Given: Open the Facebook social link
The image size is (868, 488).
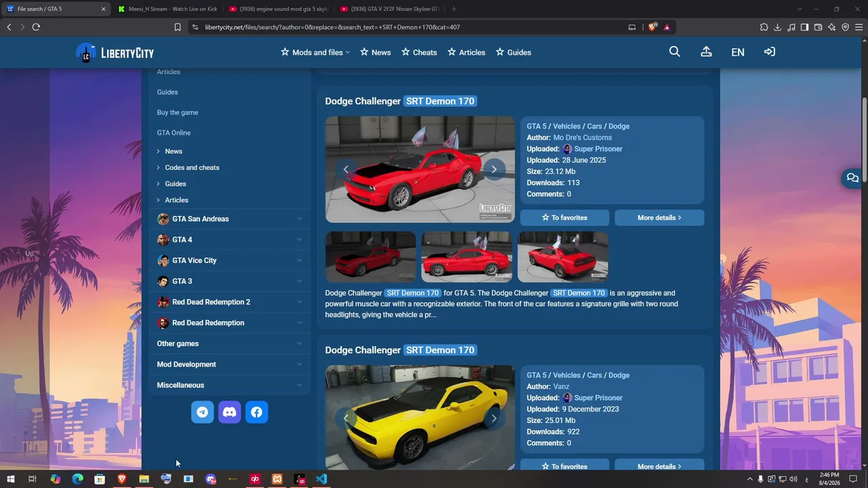Looking at the screenshot, I should pyautogui.click(x=256, y=412).
